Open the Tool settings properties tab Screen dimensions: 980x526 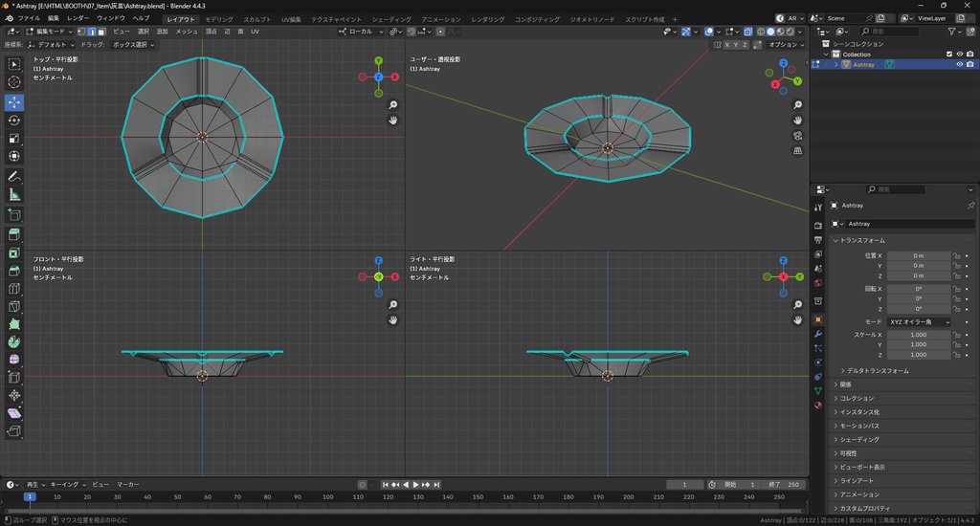coord(818,208)
